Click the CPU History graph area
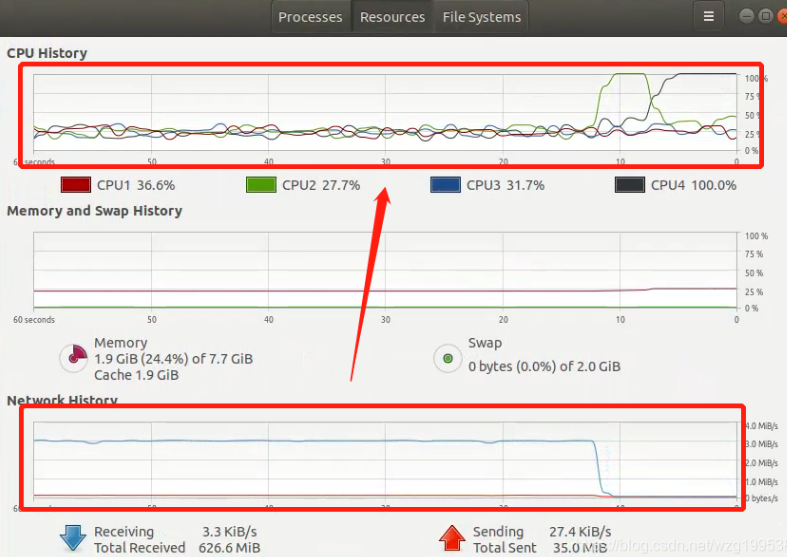 tap(385, 112)
